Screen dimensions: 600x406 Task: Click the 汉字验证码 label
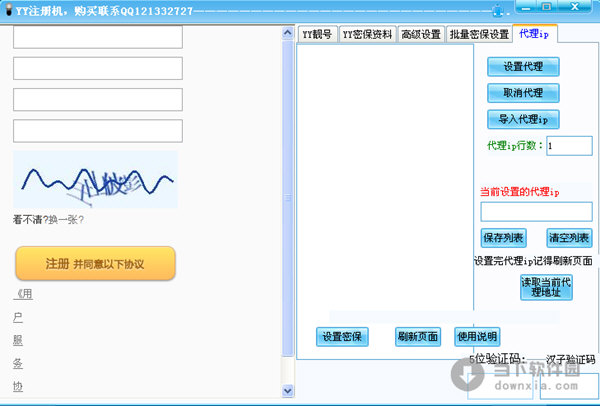click(x=570, y=360)
